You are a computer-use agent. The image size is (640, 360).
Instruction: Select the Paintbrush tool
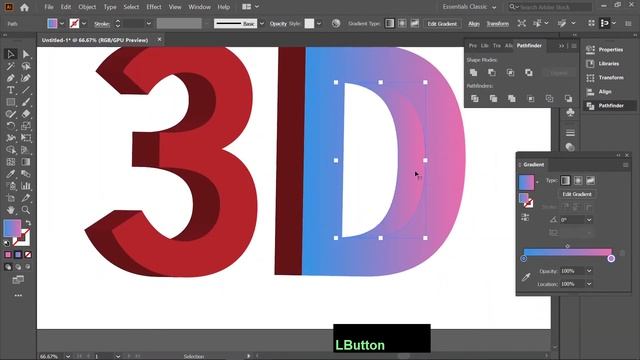coord(26,102)
